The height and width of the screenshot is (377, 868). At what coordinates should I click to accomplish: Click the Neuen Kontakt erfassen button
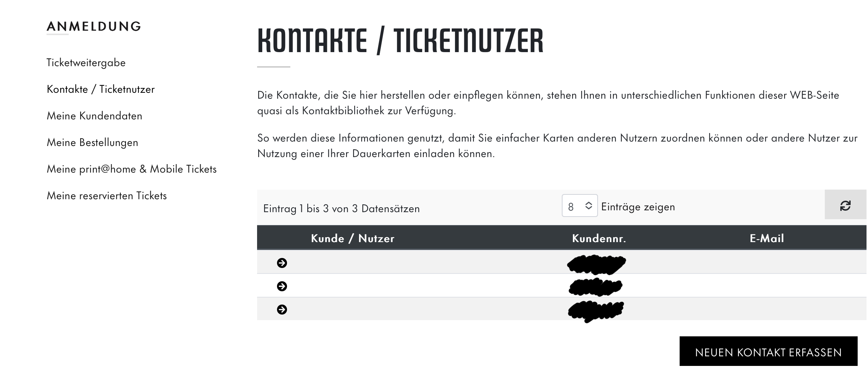[768, 351]
